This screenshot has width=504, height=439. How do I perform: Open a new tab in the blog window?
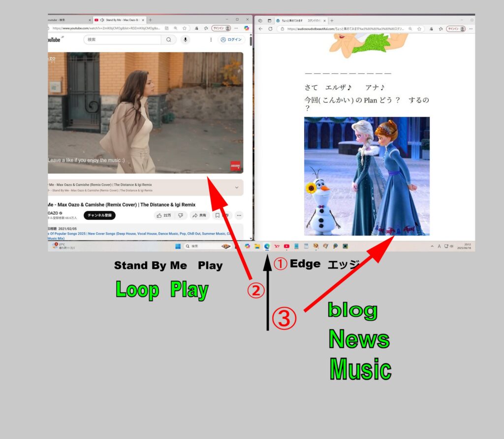pos(332,21)
